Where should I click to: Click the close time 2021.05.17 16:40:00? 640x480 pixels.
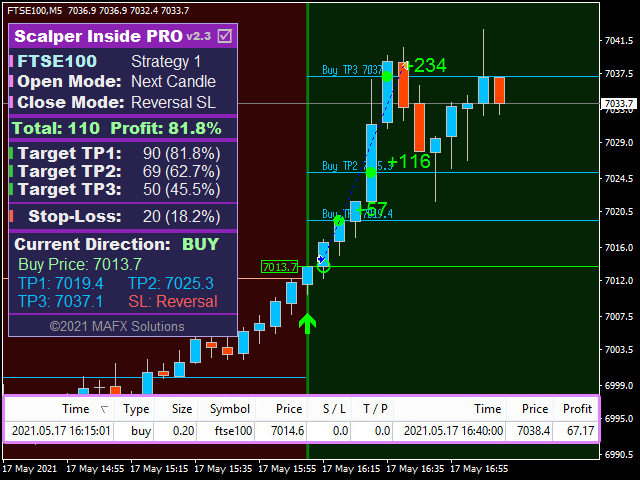tap(453, 431)
